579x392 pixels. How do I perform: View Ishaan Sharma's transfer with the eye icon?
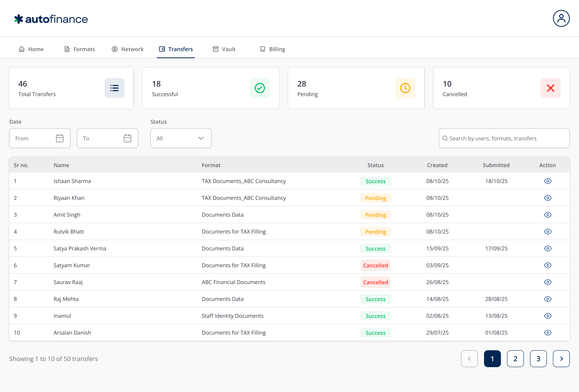pos(548,181)
